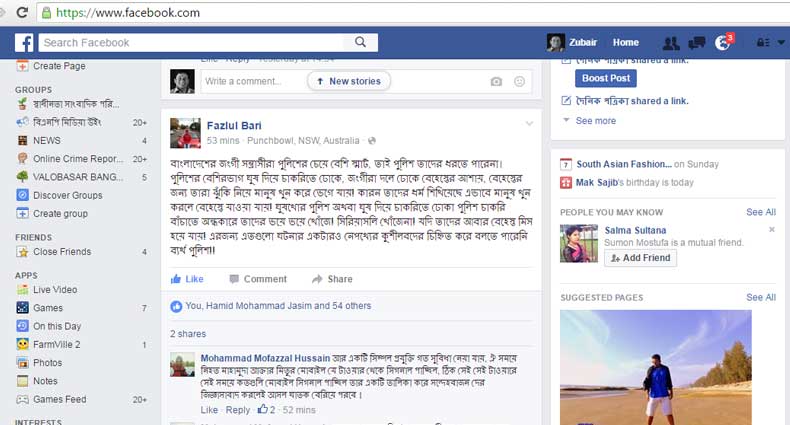Screen dimensions: 790x425
Task: Open options chevron on Fazlul Bari post
Action: [529, 123]
